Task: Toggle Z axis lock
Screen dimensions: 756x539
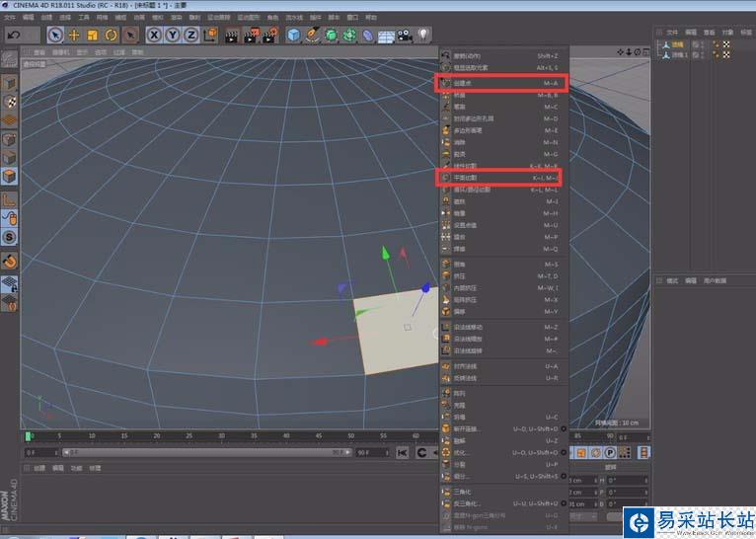Action: pyautogui.click(x=192, y=35)
